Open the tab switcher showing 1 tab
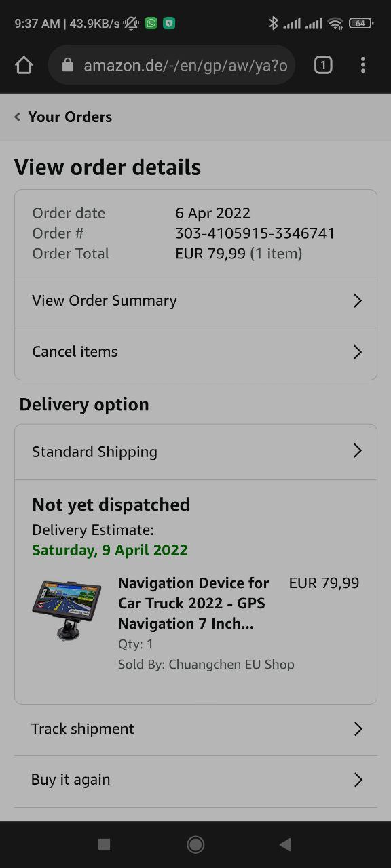The image size is (391, 868). coord(323,65)
